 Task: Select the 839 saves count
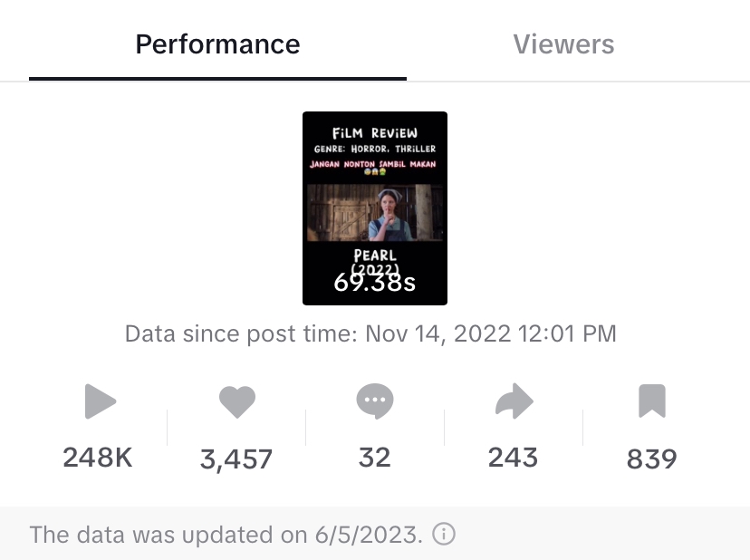pos(651,459)
